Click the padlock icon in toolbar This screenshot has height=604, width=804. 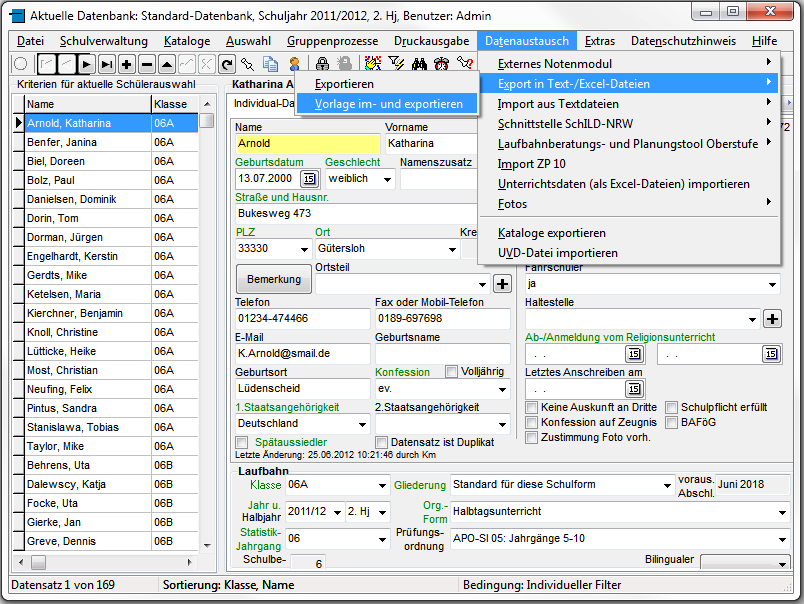click(323, 64)
